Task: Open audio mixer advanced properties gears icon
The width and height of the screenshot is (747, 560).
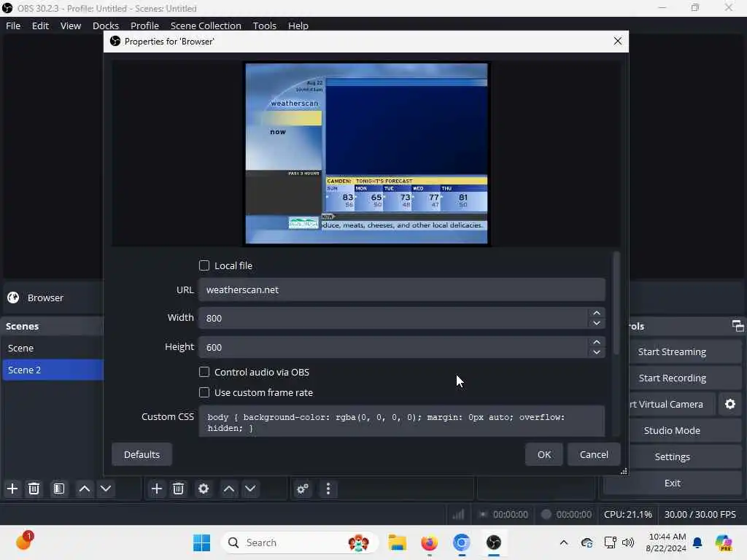Action: pos(303,489)
